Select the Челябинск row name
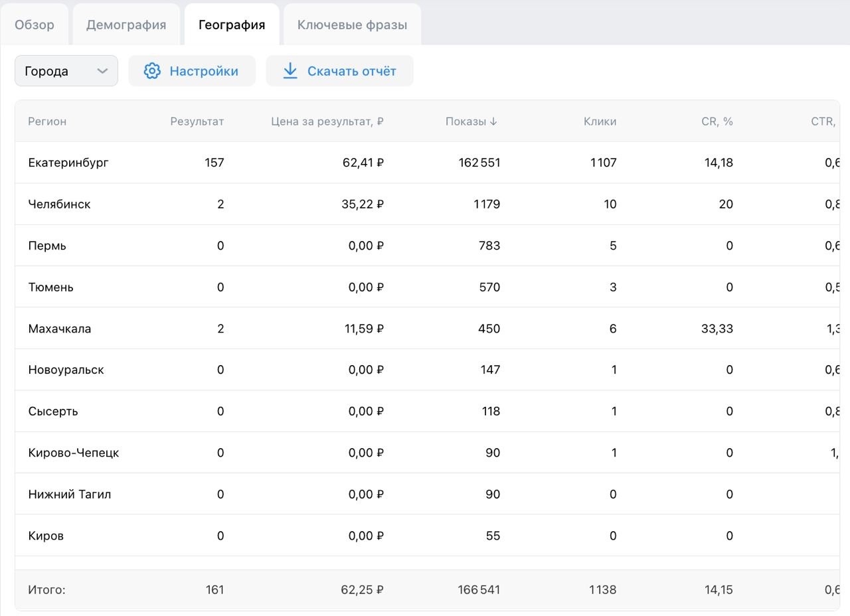 [x=59, y=204]
